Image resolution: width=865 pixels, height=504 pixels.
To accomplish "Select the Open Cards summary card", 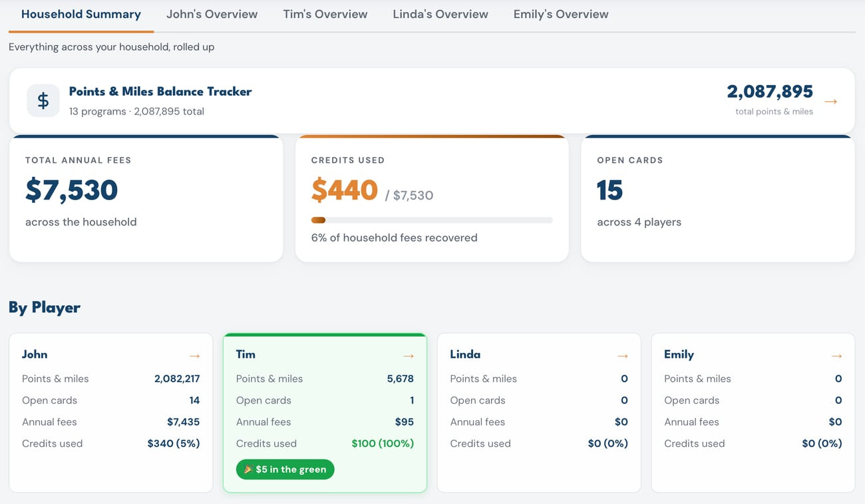I will tap(718, 199).
